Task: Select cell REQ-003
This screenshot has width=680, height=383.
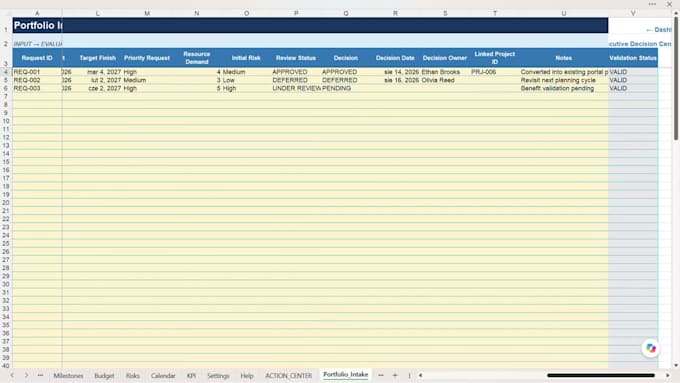Action: point(37,88)
